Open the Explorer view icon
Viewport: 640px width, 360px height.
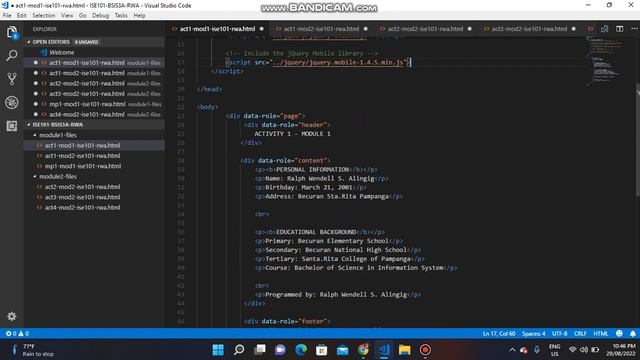tap(11, 32)
